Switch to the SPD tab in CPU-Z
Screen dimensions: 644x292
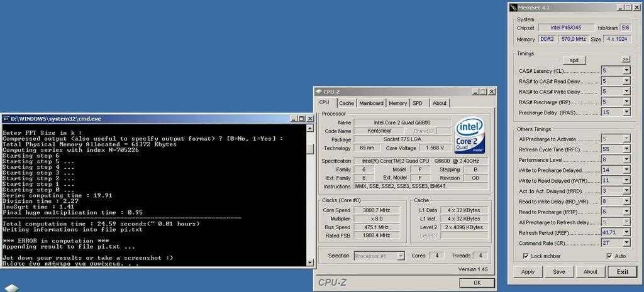click(418, 104)
